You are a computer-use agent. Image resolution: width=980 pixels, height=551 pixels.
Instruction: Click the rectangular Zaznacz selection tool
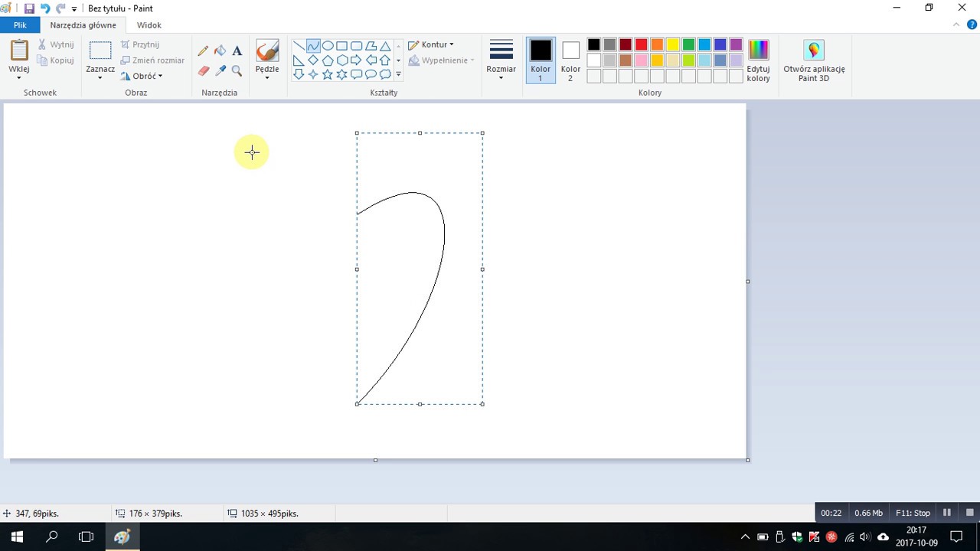pos(100,51)
